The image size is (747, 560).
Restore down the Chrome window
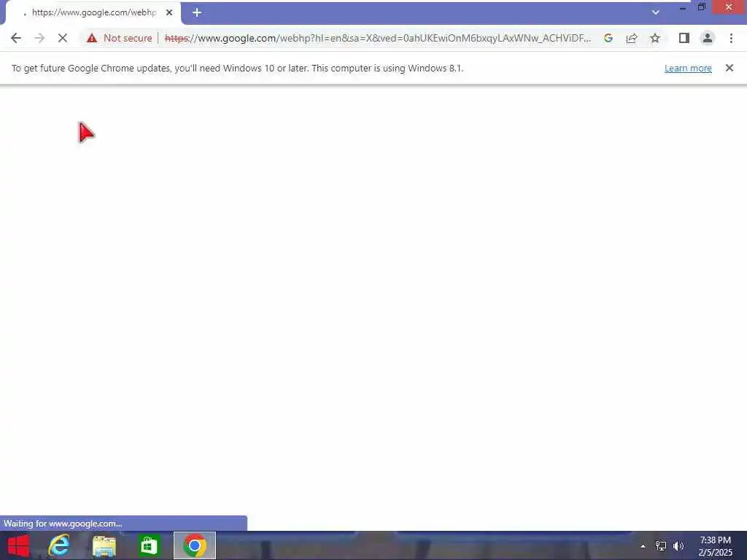click(x=702, y=7)
